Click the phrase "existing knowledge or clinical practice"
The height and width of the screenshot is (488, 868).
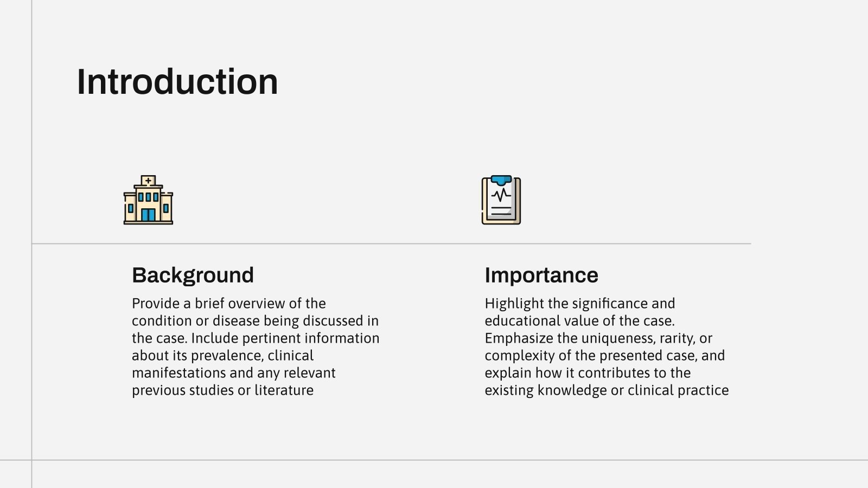[607, 390]
